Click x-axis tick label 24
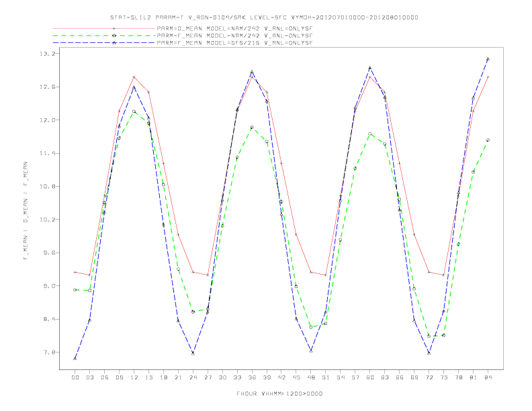This screenshot has width=532, height=411. pos(193,377)
